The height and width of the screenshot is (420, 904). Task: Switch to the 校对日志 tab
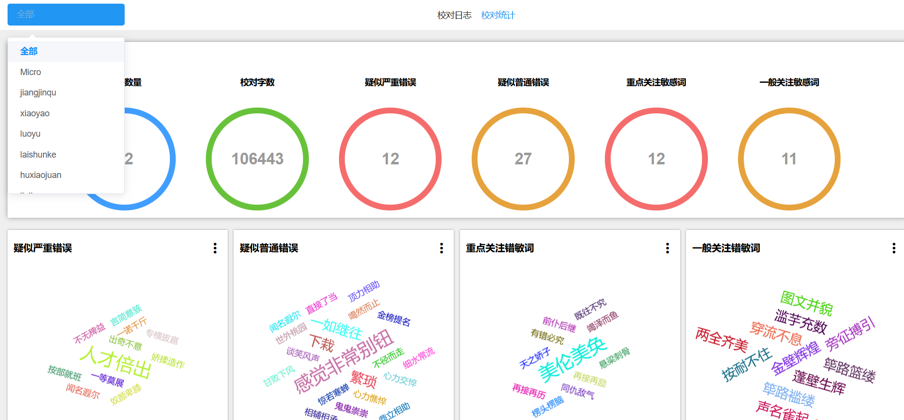coord(454,15)
